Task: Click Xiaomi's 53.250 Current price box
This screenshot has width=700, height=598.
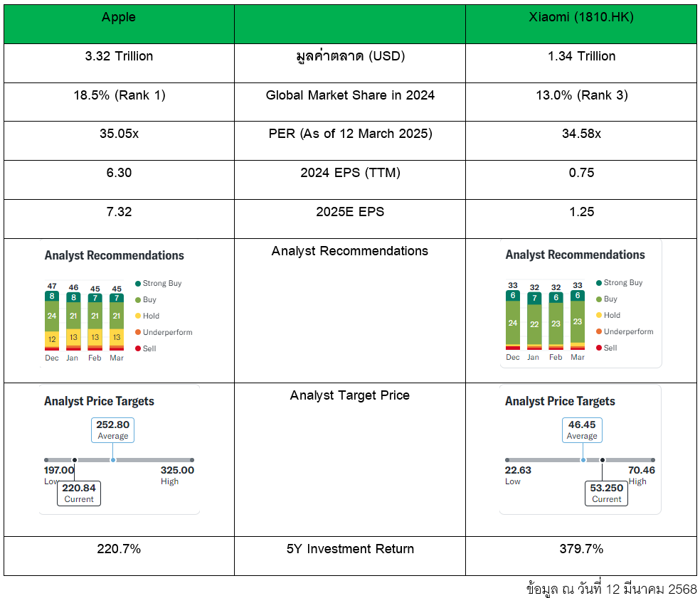Action: pos(606,493)
